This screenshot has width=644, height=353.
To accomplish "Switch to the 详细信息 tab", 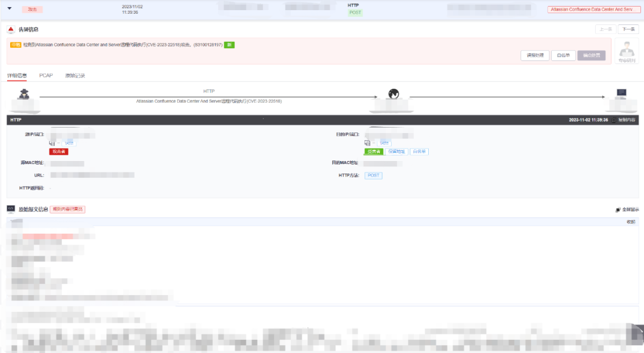I will [17, 76].
